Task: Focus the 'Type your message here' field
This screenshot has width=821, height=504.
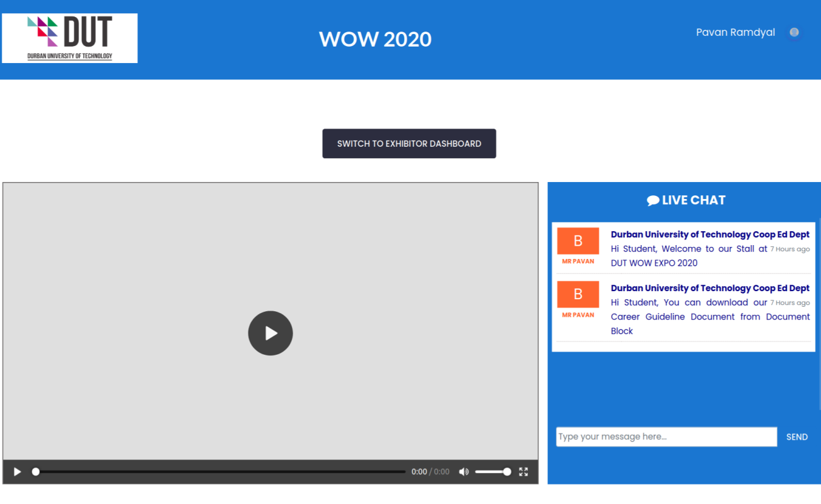Action: (666, 437)
